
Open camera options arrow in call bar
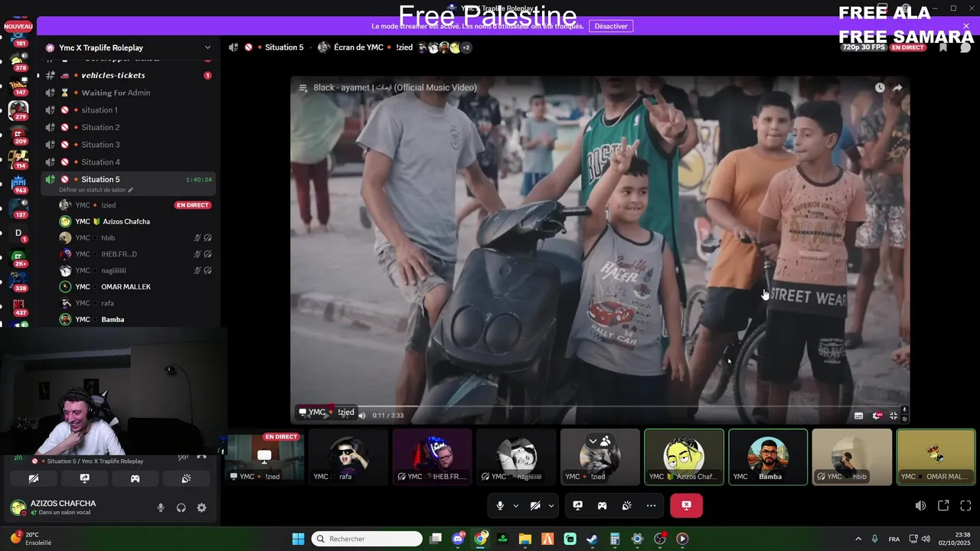550,506
